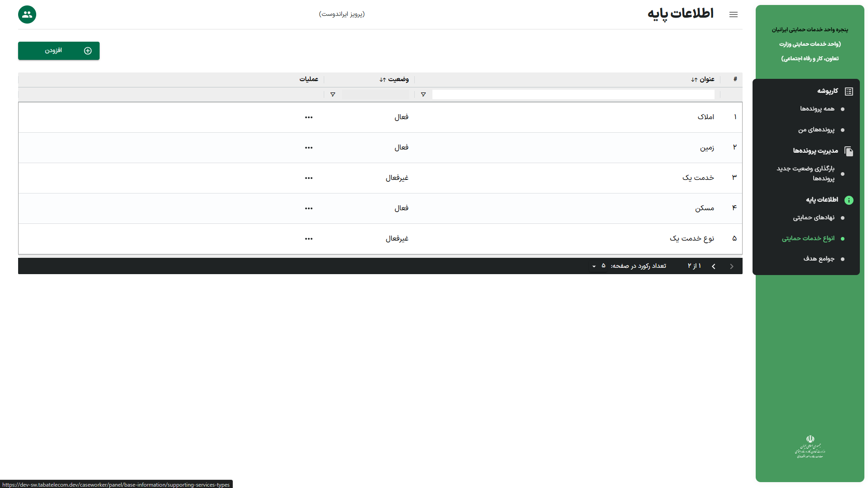This screenshot has height=488, width=868.
Task: Select نهادهای حمایتی in the sidebar
Action: tap(813, 217)
